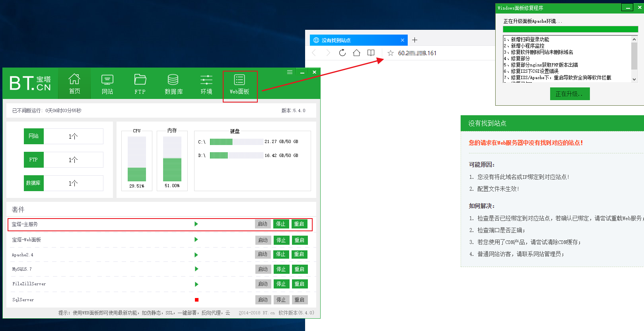Click the 没有找到站点 page heading
Viewport: 644px width, 331px height.
[x=487, y=123]
